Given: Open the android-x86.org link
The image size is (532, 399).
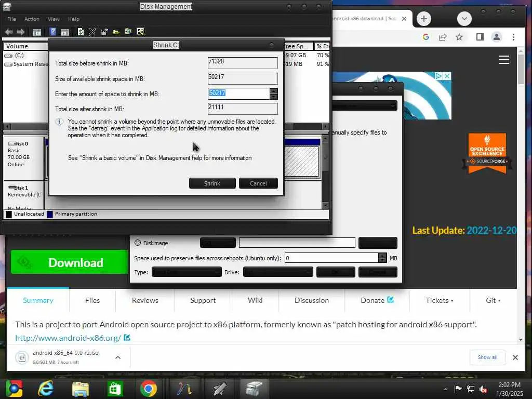Looking at the screenshot, I should coord(68,338).
